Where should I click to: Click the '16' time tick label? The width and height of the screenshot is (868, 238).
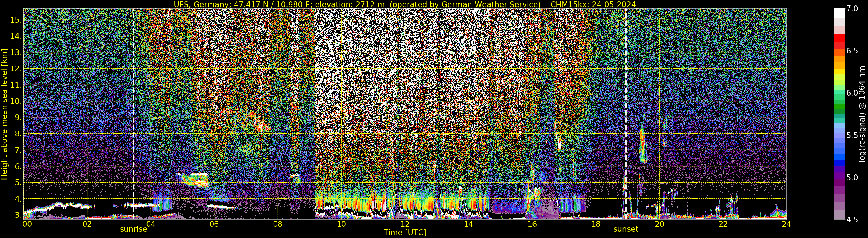532,224
